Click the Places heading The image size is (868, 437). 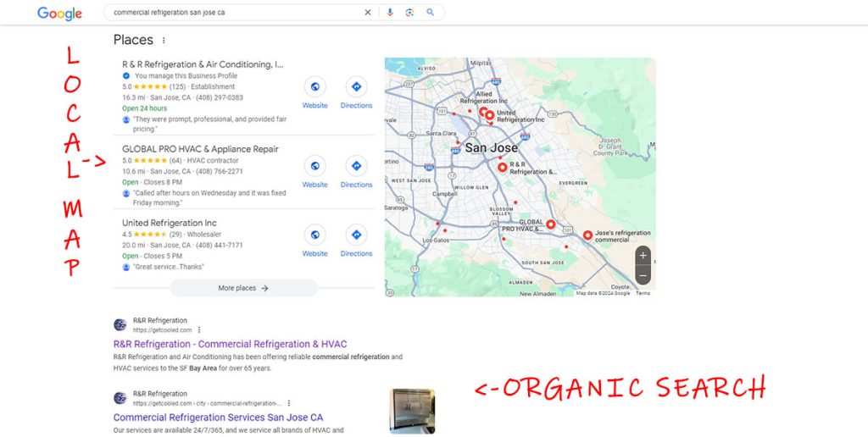pyautogui.click(x=133, y=40)
